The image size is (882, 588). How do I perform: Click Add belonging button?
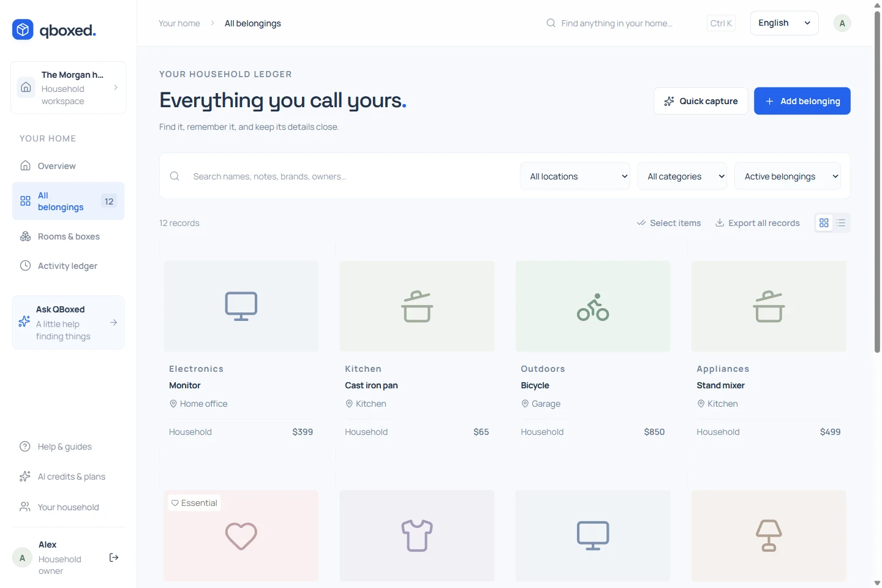click(x=802, y=101)
